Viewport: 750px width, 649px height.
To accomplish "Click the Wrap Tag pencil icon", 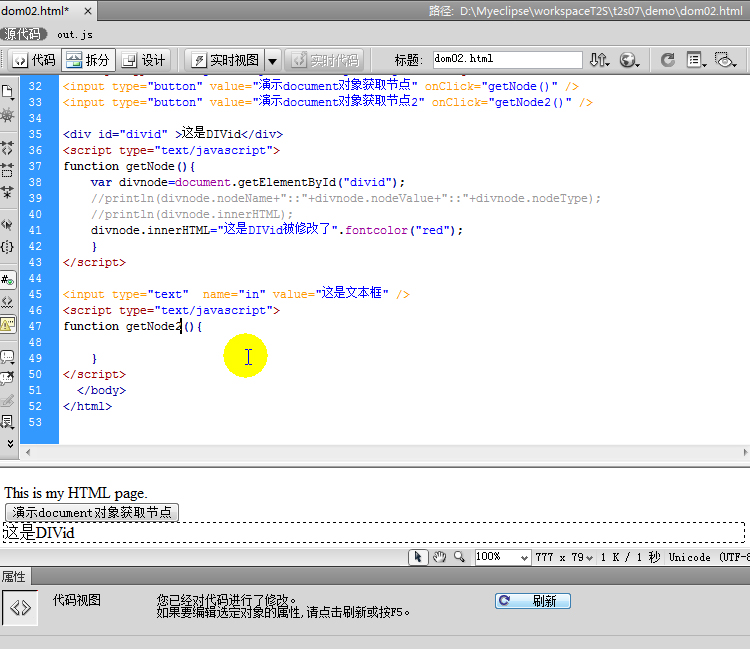I will click(8, 400).
